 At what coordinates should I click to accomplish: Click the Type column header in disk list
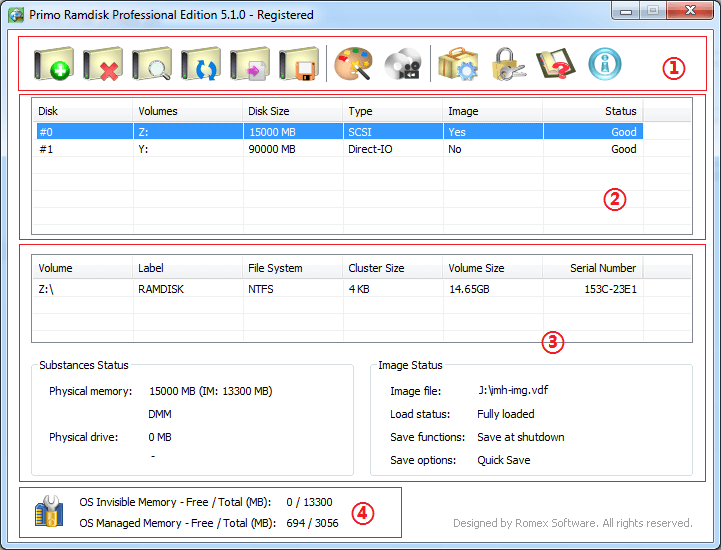(393, 111)
